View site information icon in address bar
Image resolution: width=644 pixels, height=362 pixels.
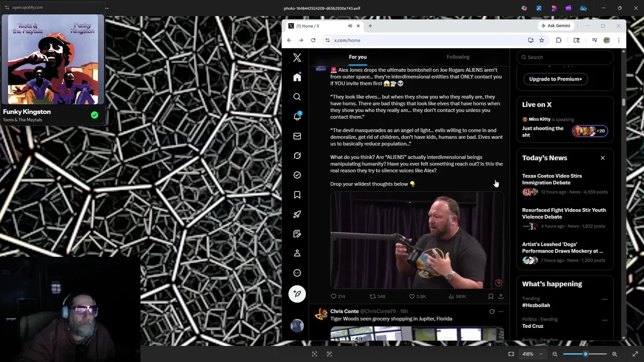(328, 40)
